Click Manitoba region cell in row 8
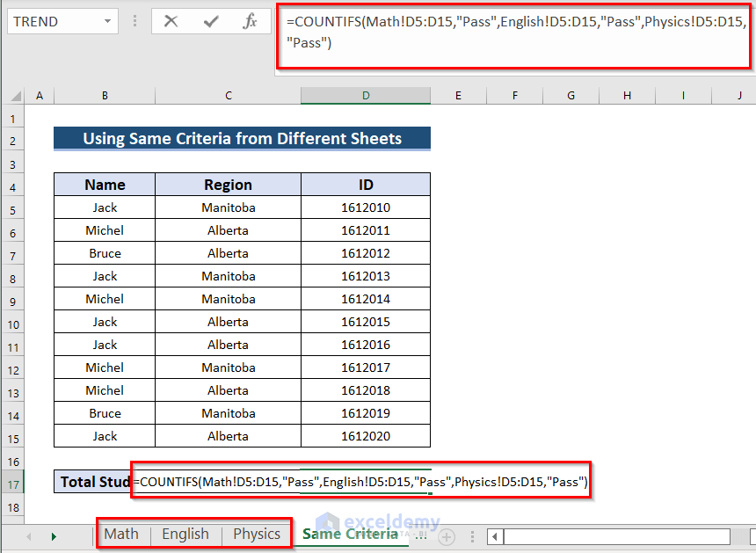 pyautogui.click(x=228, y=276)
